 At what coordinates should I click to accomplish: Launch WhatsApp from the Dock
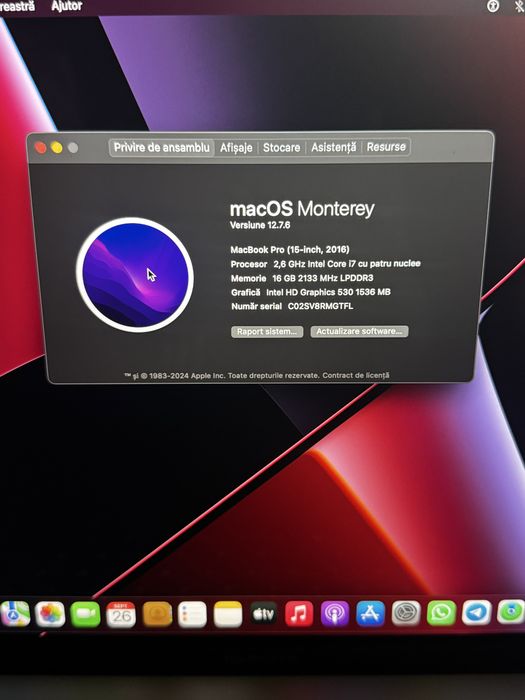(441, 612)
